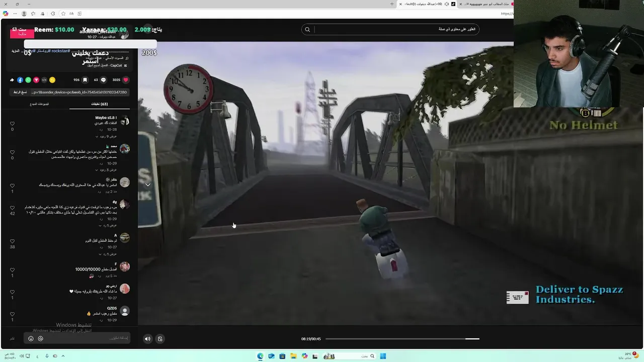This screenshot has height=362, width=644.
Task: Switch to the creator videos tab
Action: (x=40, y=104)
